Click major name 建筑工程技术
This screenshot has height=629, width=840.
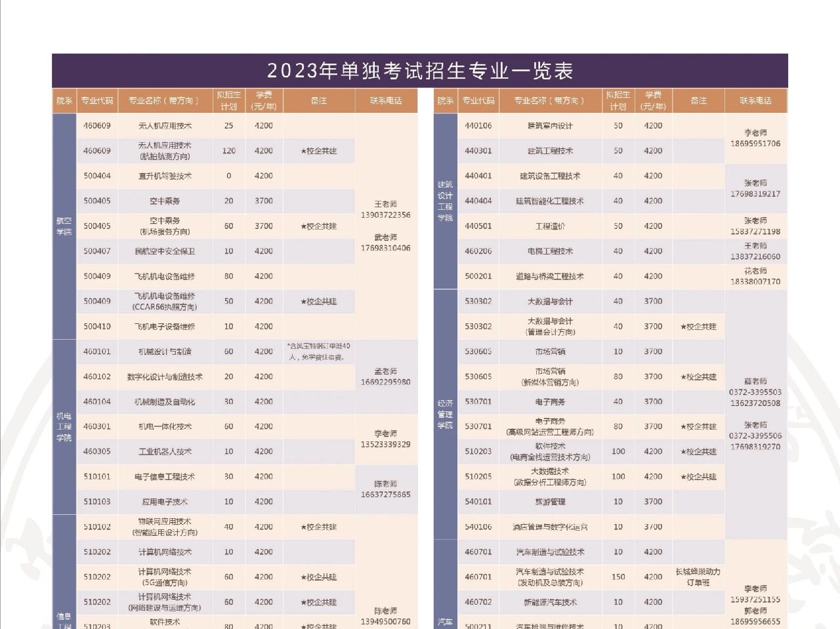click(550, 151)
